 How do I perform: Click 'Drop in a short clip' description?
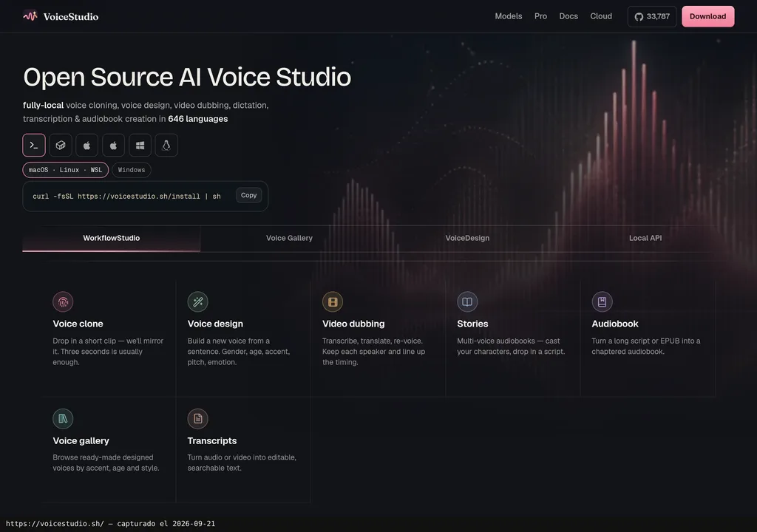(x=108, y=352)
